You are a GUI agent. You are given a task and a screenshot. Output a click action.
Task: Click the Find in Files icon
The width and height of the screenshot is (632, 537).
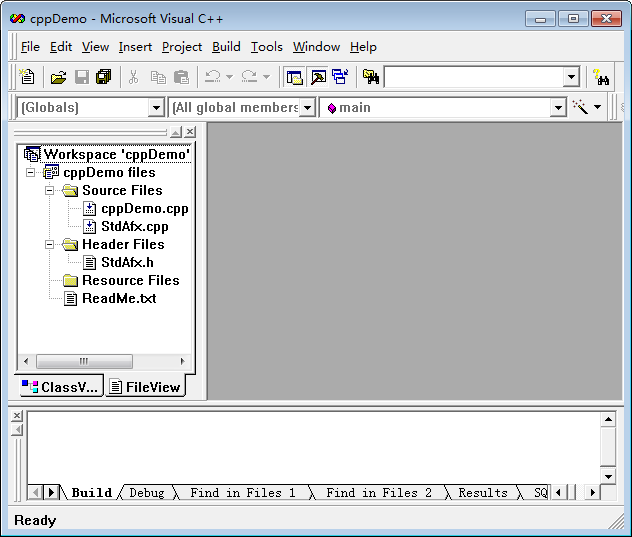[371, 77]
